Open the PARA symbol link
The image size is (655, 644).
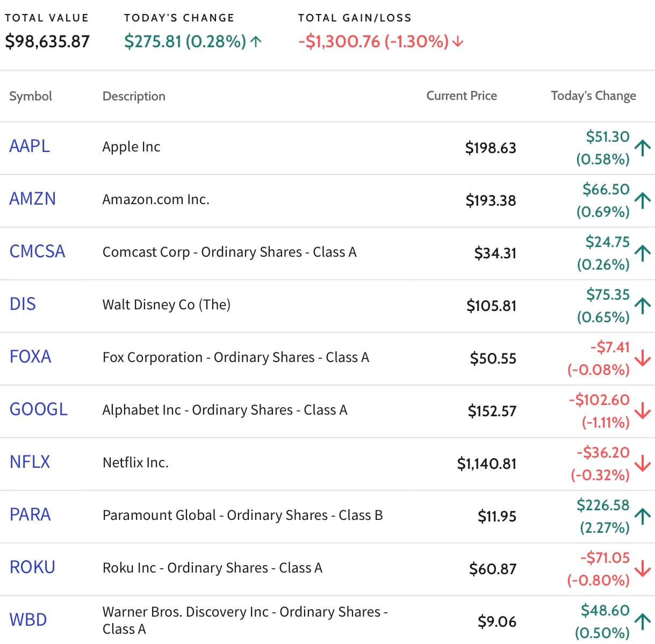tap(30, 515)
